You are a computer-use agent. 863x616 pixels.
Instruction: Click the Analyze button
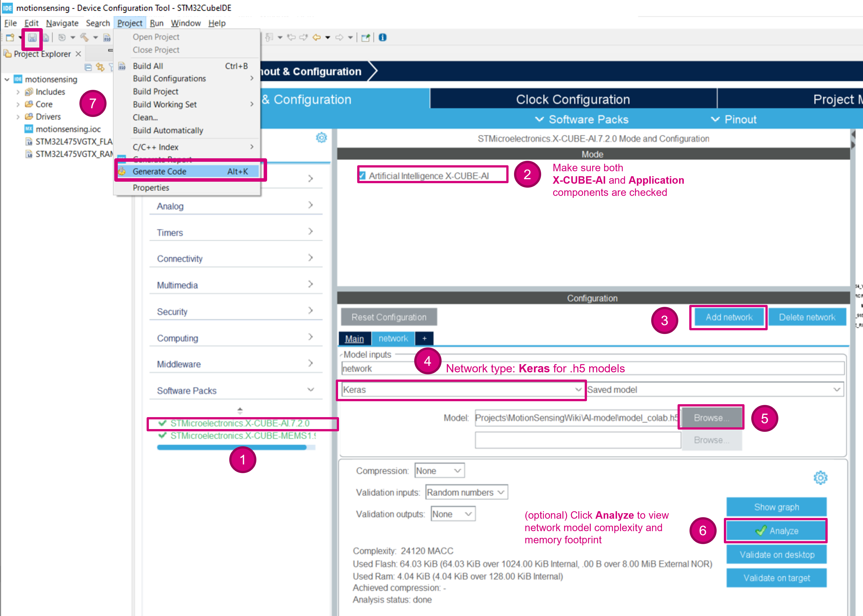(776, 531)
